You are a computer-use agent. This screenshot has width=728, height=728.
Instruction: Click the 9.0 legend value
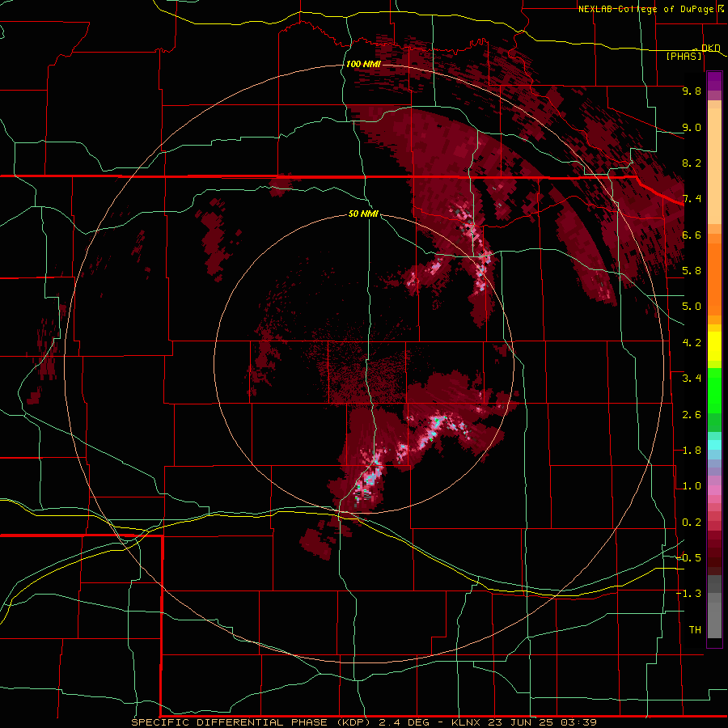click(692, 127)
